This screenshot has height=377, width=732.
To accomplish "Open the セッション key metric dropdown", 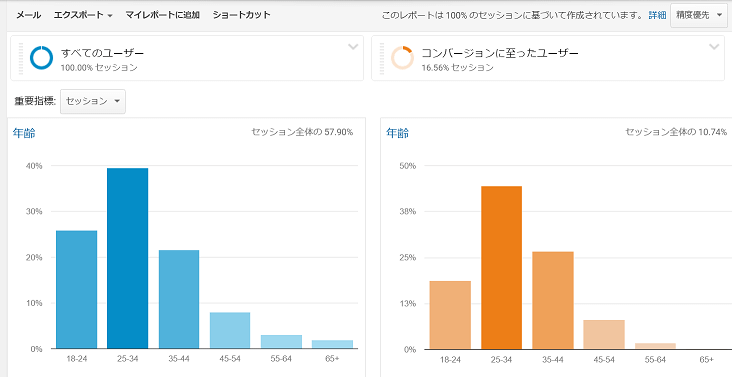I will coord(93,101).
